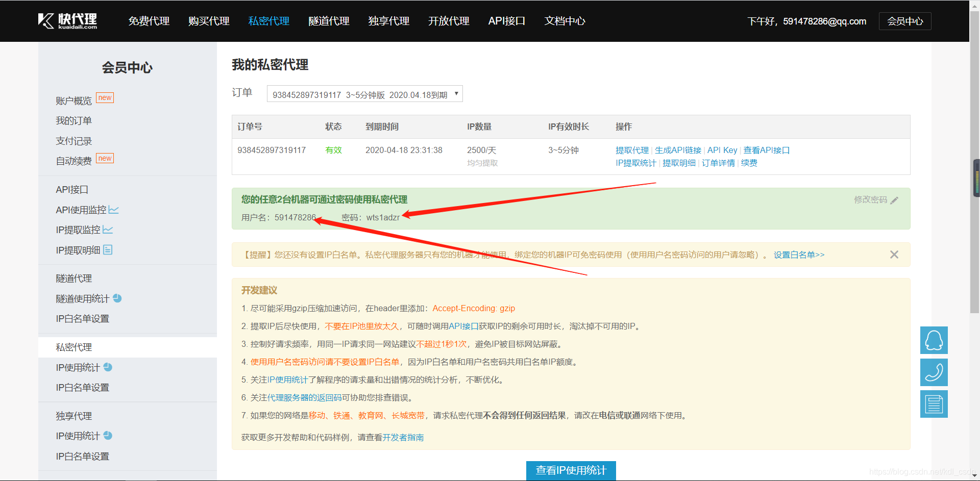Click the API Key link
This screenshot has width=980, height=481.
tap(722, 150)
